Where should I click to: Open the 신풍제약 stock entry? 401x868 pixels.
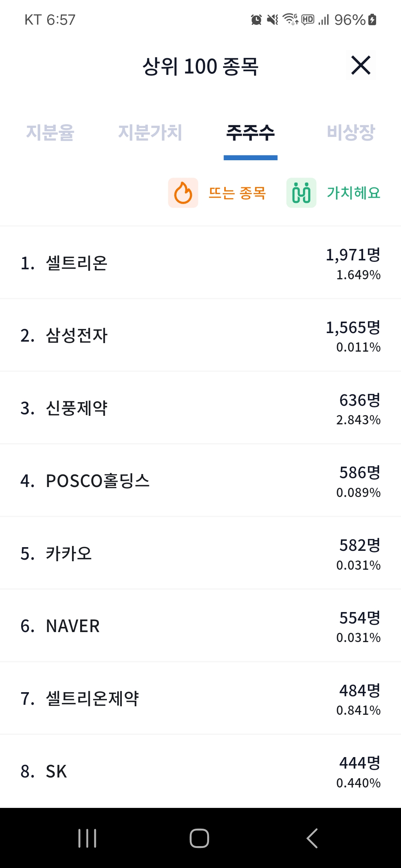pyautogui.click(x=200, y=408)
